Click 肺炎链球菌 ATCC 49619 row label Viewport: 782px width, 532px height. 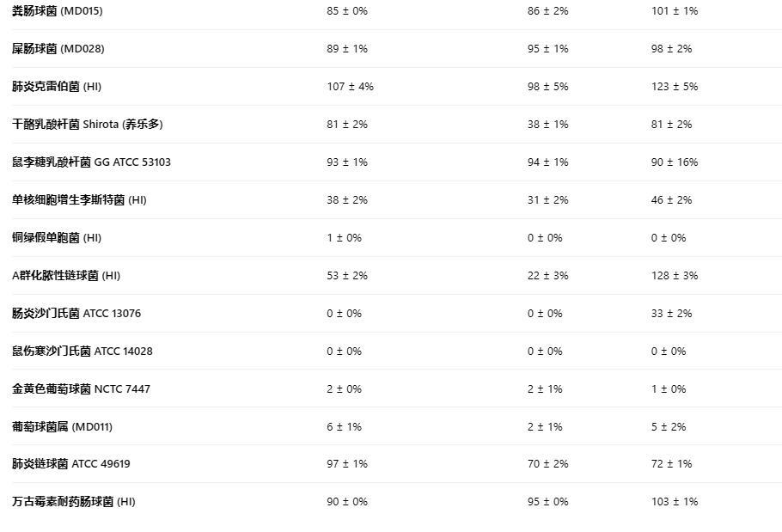click(70, 464)
